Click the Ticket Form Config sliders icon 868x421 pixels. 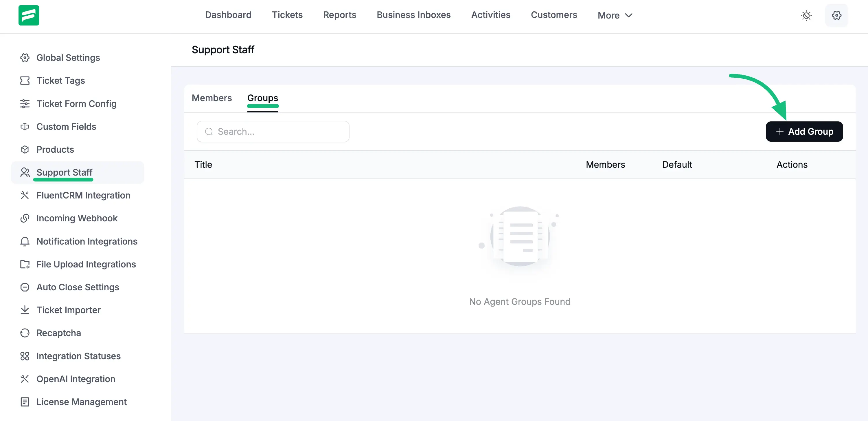tap(25, 103)
